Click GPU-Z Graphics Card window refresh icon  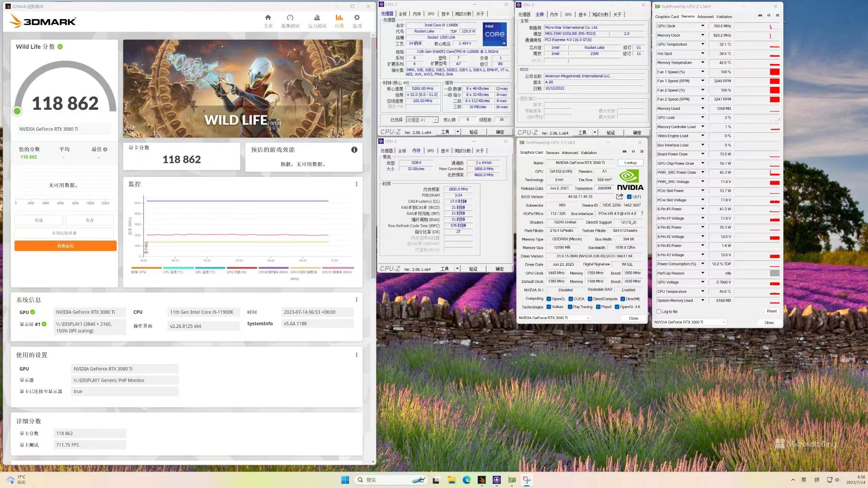pos(633,152)
